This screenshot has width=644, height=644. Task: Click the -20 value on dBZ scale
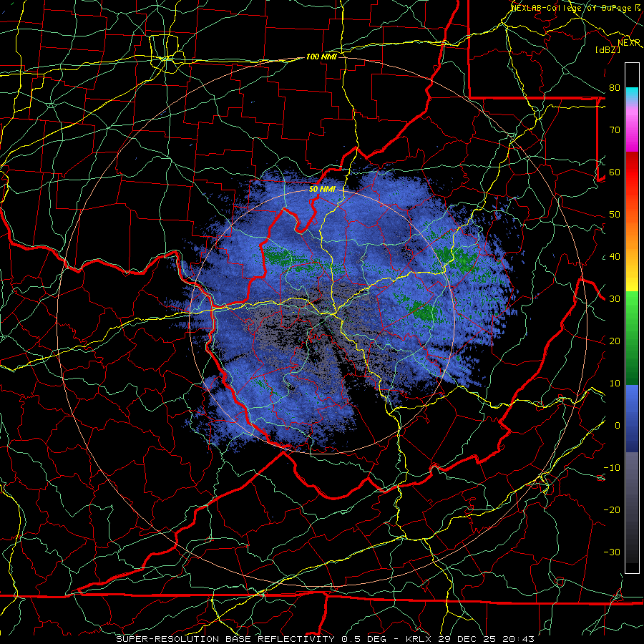(x=612, y=510)
